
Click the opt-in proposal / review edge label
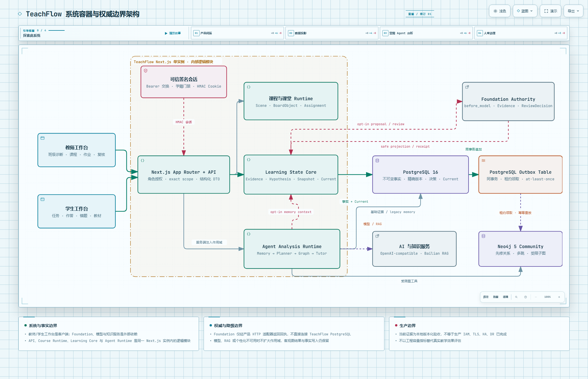click(x=381, y=124)
